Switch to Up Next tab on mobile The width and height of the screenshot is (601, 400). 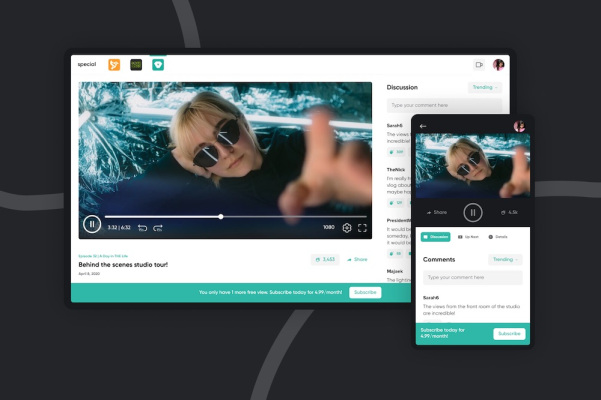tap(467, 237)
